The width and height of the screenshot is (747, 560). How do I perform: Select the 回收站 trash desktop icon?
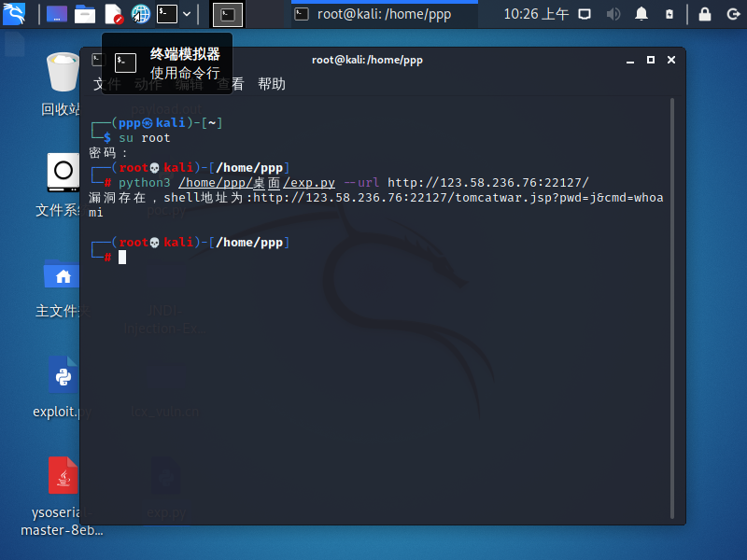point(61,84)
